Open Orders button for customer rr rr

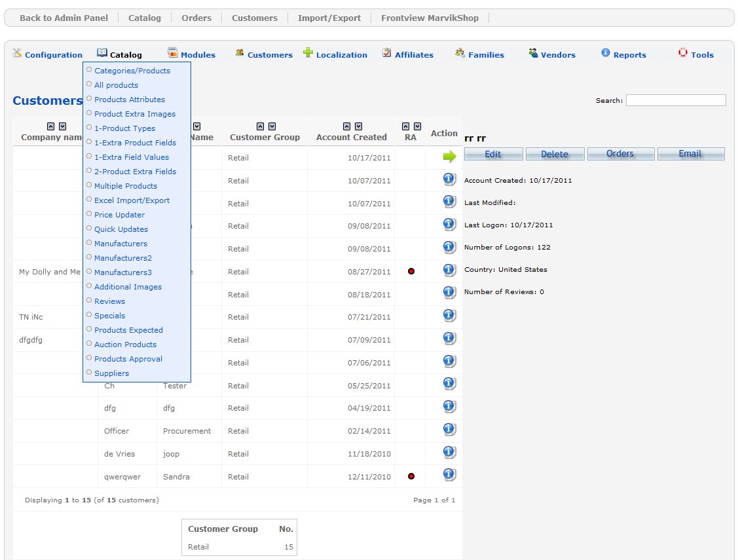pyautogui.click(x=620, y=154)
